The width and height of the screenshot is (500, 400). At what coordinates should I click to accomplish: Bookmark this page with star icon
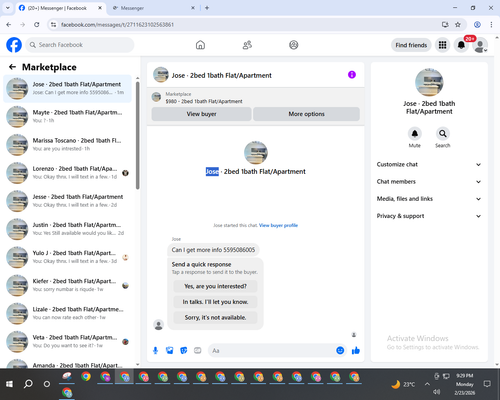coord(458,25)
